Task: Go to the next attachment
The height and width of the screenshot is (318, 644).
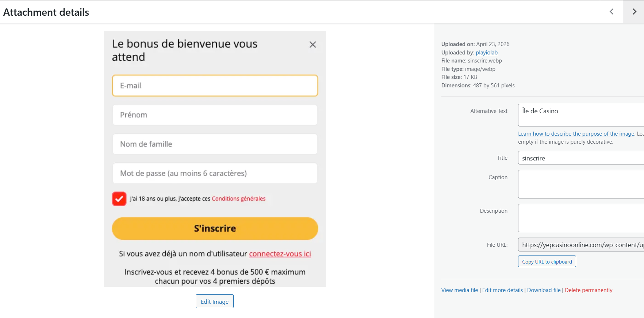Action: [634, 12]
